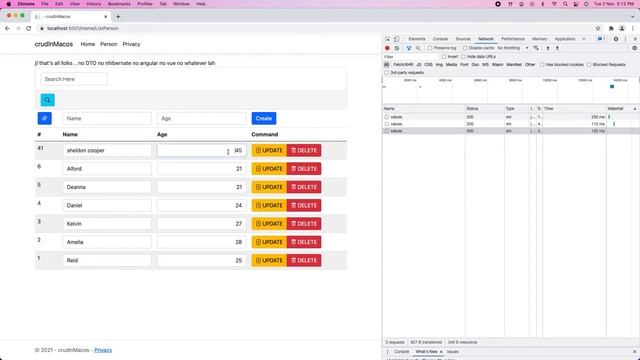The height and width of the screenshot is (360, 640).
Task: Click UPDATE for Deanna row
Action: coord(269,187)
